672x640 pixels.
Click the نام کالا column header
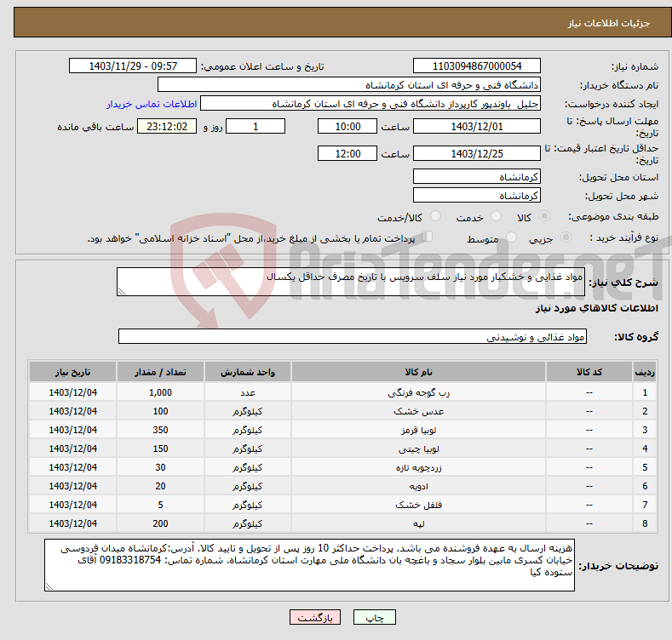coord(418,372)
